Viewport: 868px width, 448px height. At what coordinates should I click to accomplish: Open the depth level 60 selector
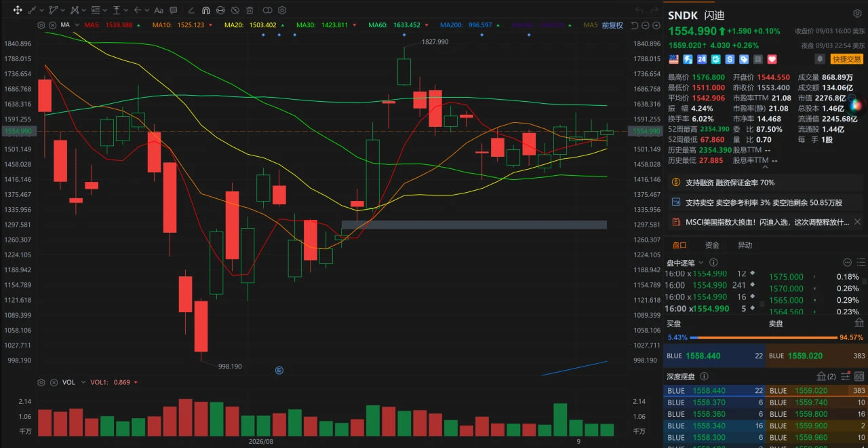coord(859,376)
